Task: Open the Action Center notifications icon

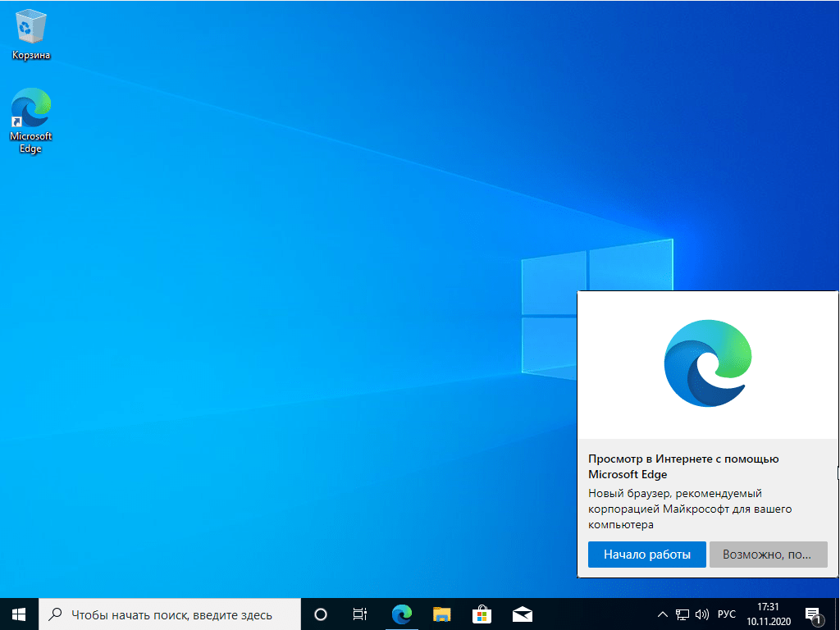Action: 813,614
